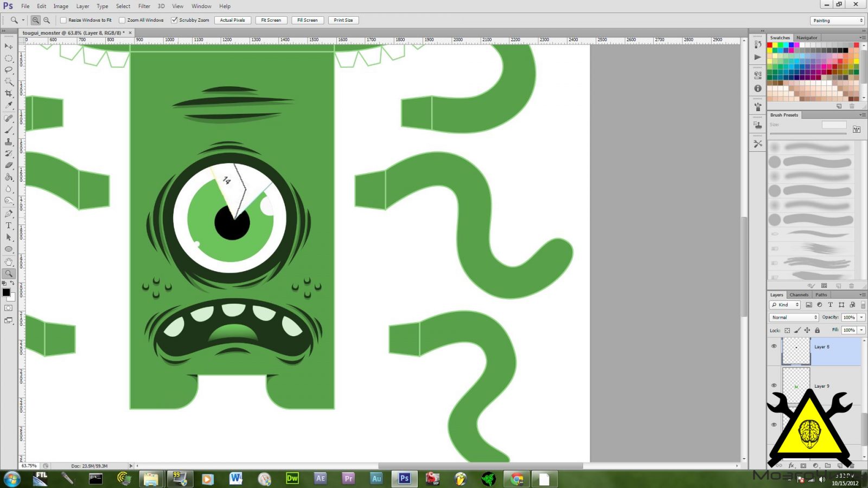Select the Crop tool
Viewport: 868px width, 488px height.
click(x=8, y=93)
